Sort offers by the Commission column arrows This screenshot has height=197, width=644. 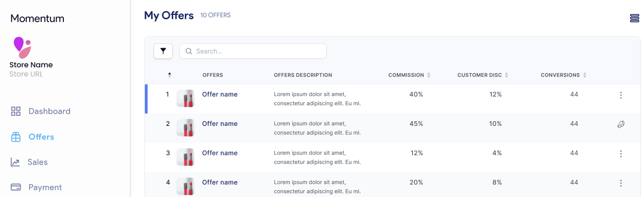[x=429, y=75]
